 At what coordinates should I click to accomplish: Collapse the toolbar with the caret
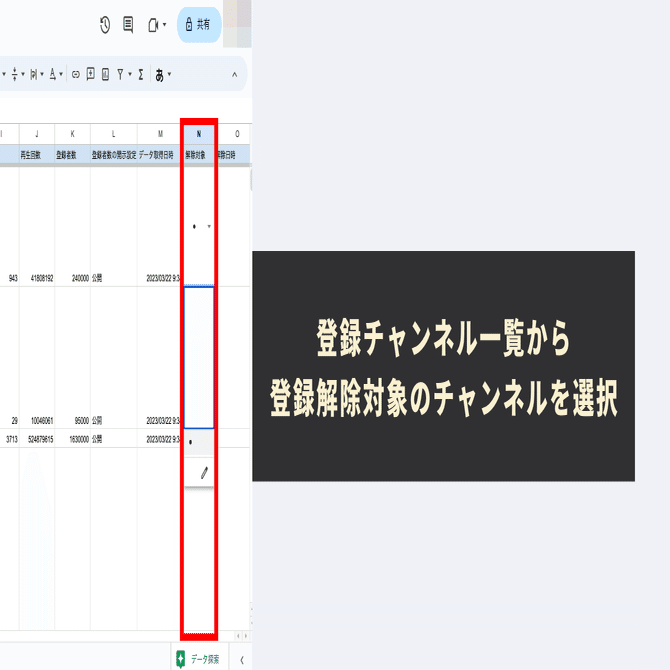234,74
